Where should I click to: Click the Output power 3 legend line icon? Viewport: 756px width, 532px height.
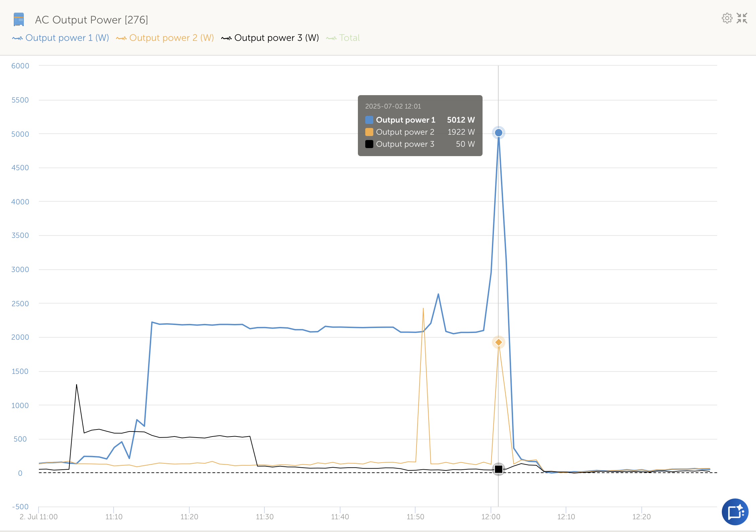(226, 38)
